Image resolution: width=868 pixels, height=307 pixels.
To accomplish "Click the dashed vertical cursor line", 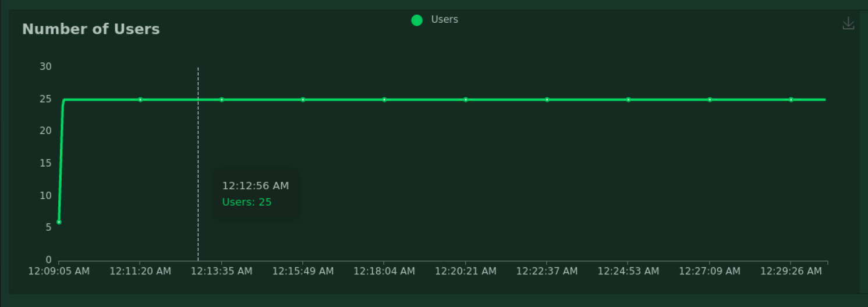I will click(x=198, y=164).
